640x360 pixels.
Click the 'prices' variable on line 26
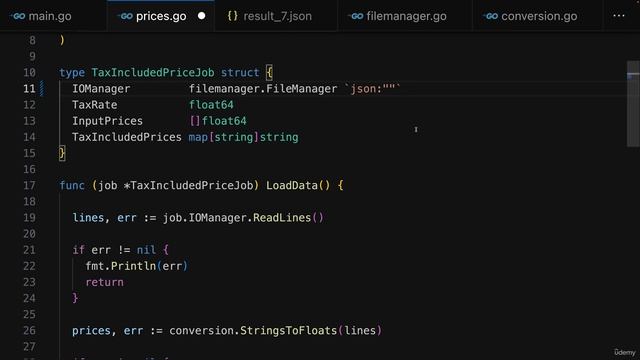[x=91, y=330]
